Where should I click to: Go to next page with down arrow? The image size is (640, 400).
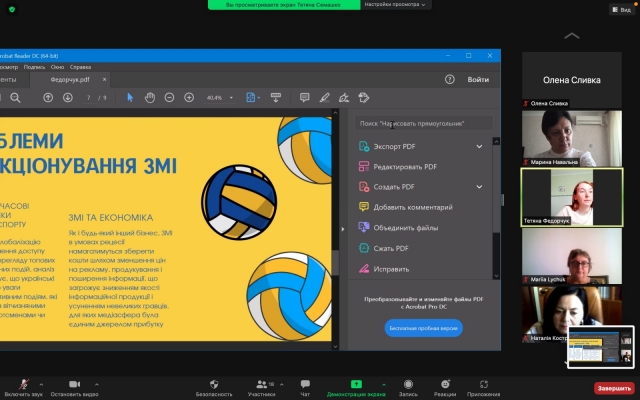68,97
